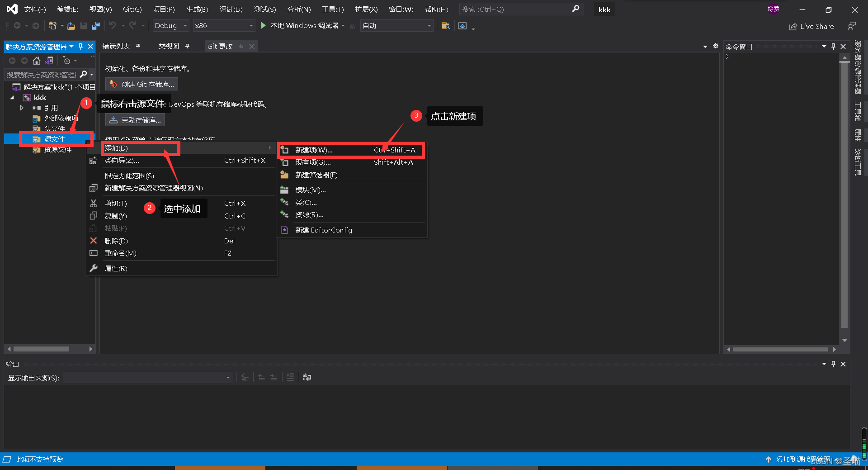Choose 添加(D) in context menu
Image resolution: width=868 pixels, height=470 pixels.
(181, 148)
